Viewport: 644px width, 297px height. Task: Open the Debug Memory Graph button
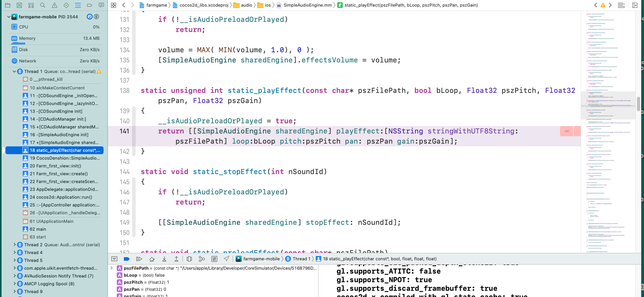202,259
